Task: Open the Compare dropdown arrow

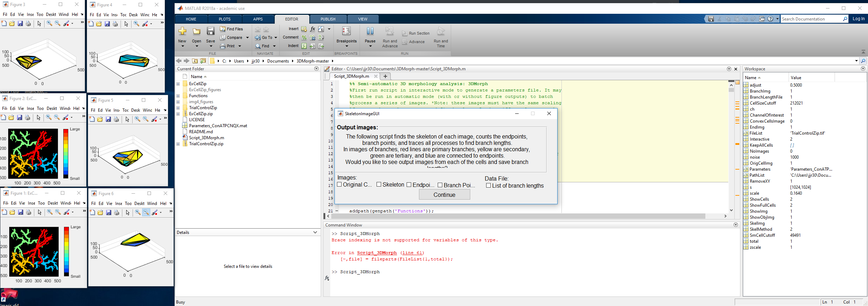Action: click(x=247, y=37)
